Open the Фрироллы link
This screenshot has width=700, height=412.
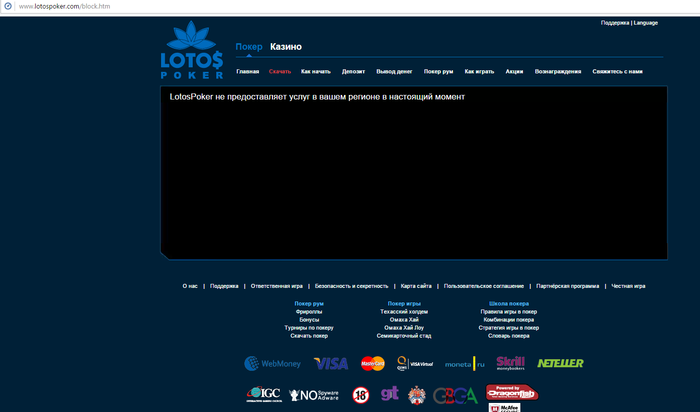[309, 312]
